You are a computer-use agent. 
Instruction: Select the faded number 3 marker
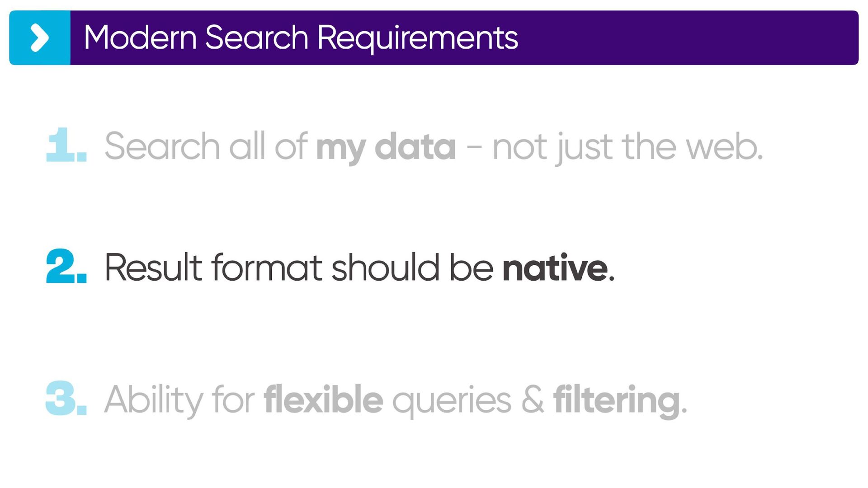66,398
